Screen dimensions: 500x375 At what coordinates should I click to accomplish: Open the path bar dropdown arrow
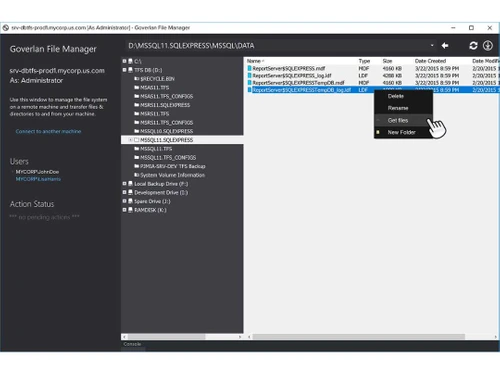(432, 46)
